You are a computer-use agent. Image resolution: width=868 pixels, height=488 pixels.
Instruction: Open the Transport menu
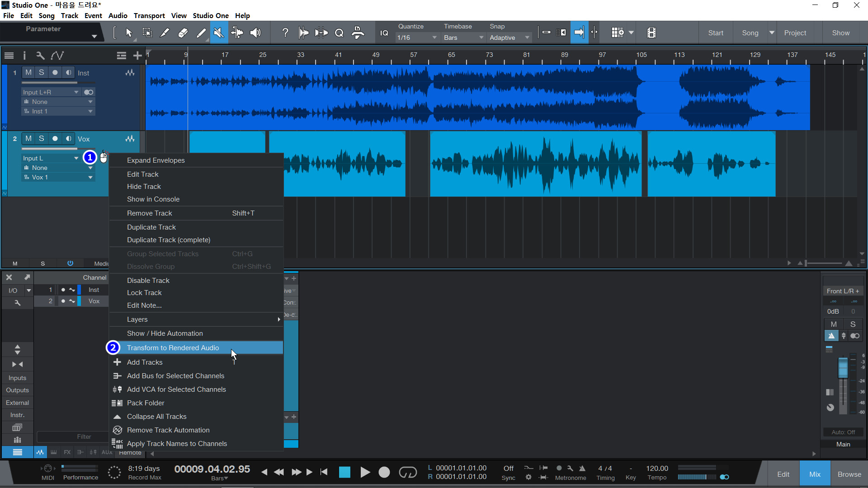(149, 15)
